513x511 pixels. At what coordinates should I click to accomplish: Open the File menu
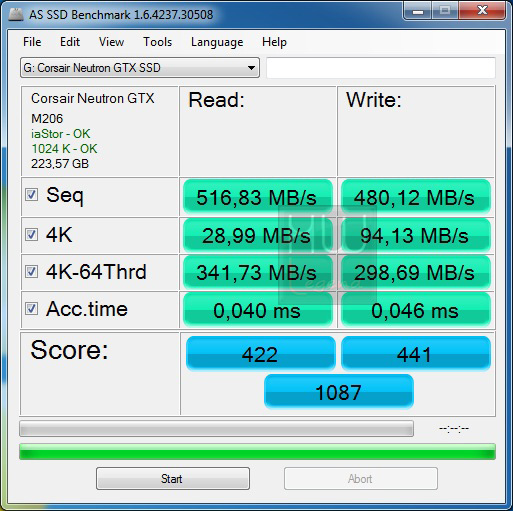click(x=32, y=42)
